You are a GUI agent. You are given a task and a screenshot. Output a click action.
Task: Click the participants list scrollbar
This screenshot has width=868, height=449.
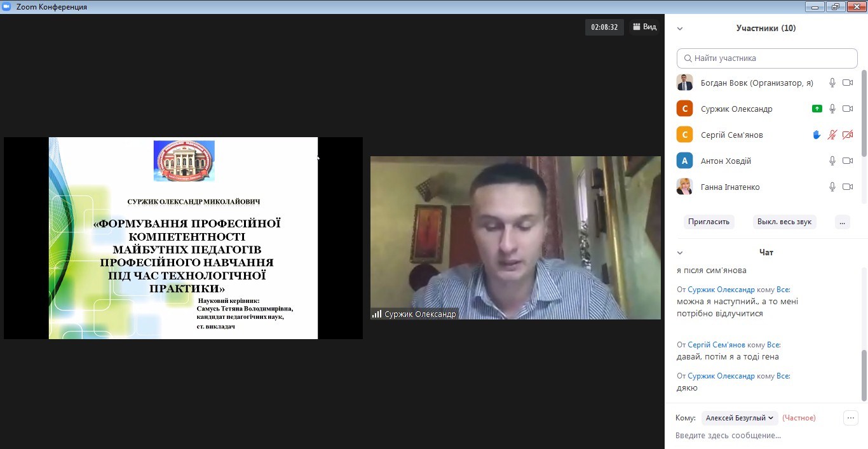click(864, 114)
